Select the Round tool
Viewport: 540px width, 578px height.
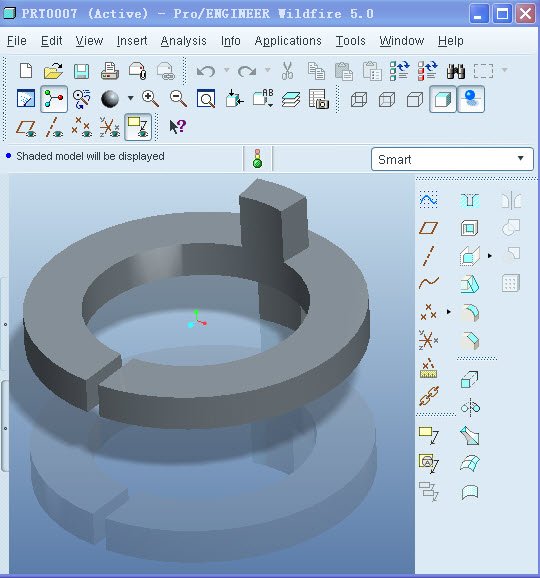(470, 313)
